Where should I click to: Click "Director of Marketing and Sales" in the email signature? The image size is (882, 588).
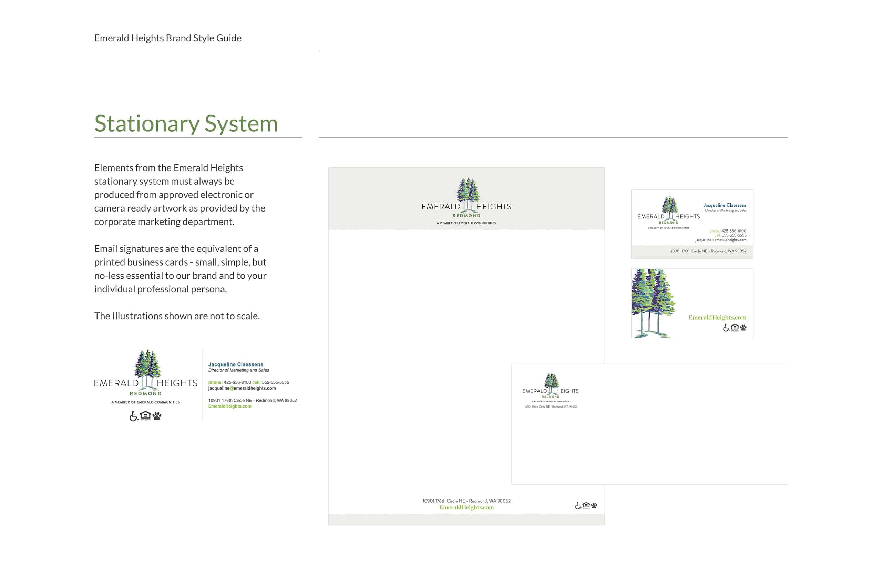pyautogui.click(x=238, y=370)
